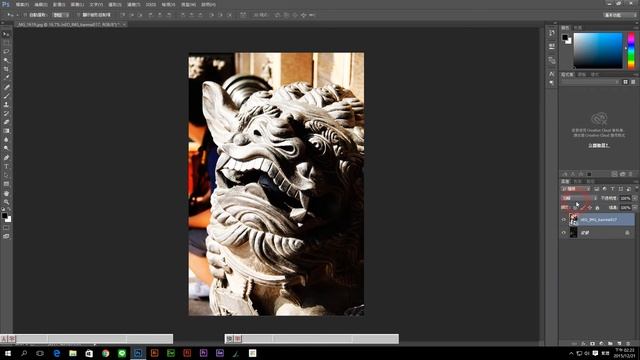Open the layer filter type dropdown
Image resolution: width=640 pixels, height=360 pixels.
pyautogui.click(x=575, y=189)
